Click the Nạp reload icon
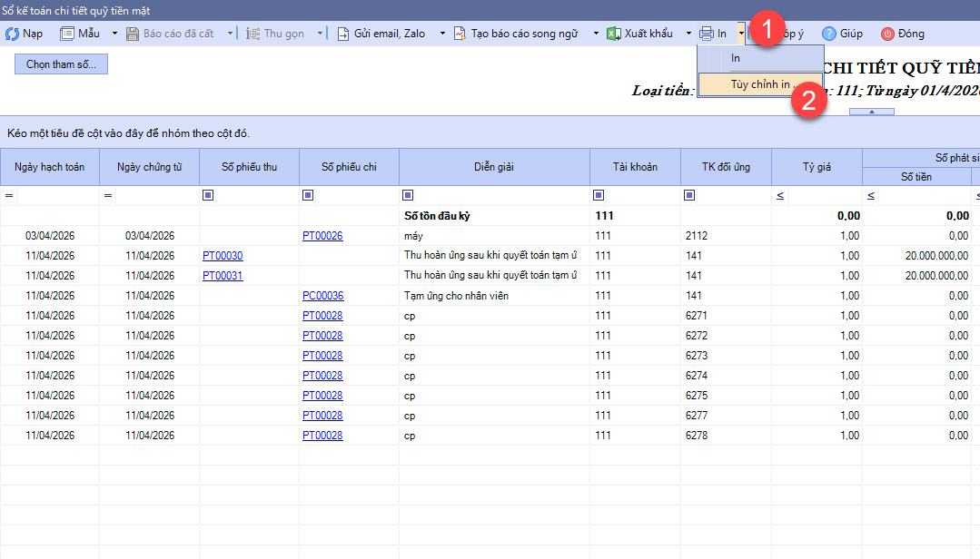Screen dimensions: 980x559 pos(13,34)
